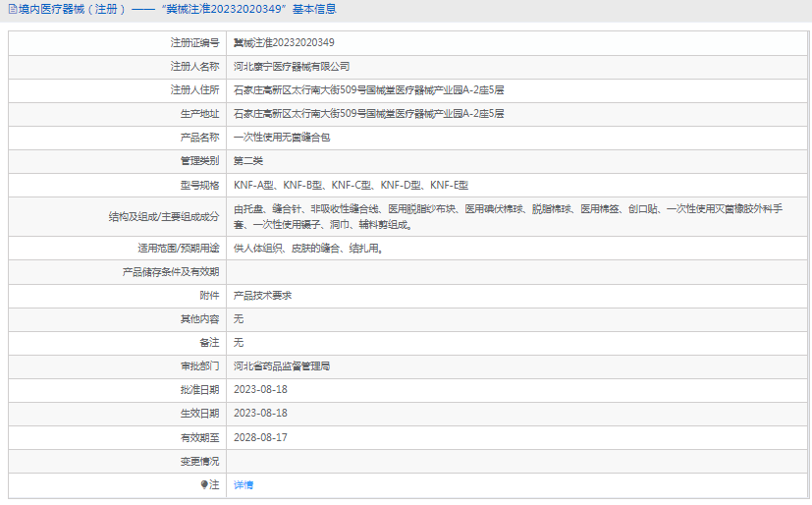Click the 产品名称 row label
The height and width of the screenshot is (505, 812).
click(x=200, y=138)
